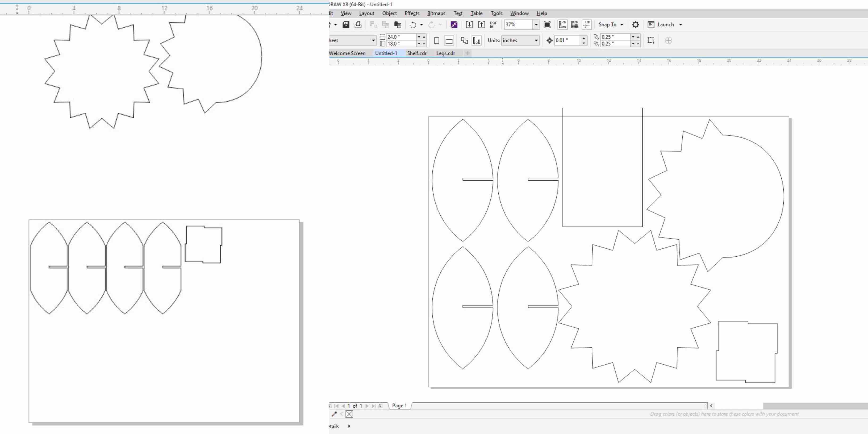Click the horizontal scrollbar thumb
Screen dimensions: 868x434
coord(815,406)
